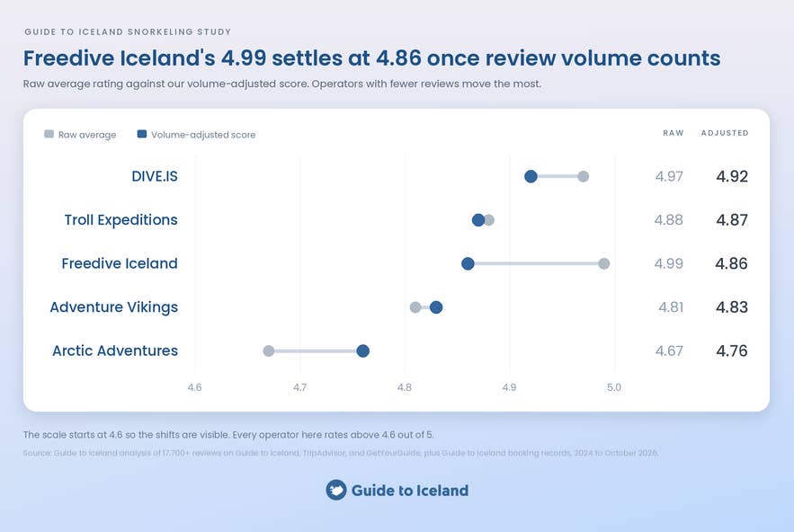The width and height of the screenshot is (794, 532).
Task: Click Freedive Iceland adjusted score dot
Action: click(468, 263)
